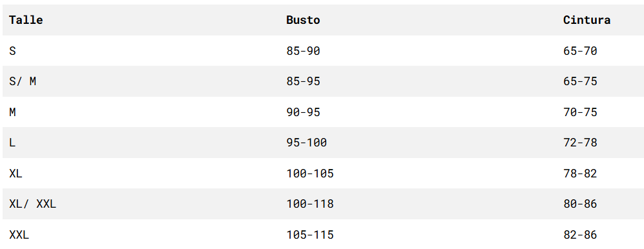The width and height of the screenshot is (644, 249).
Task: Select the M size cell
Action: 12,112
